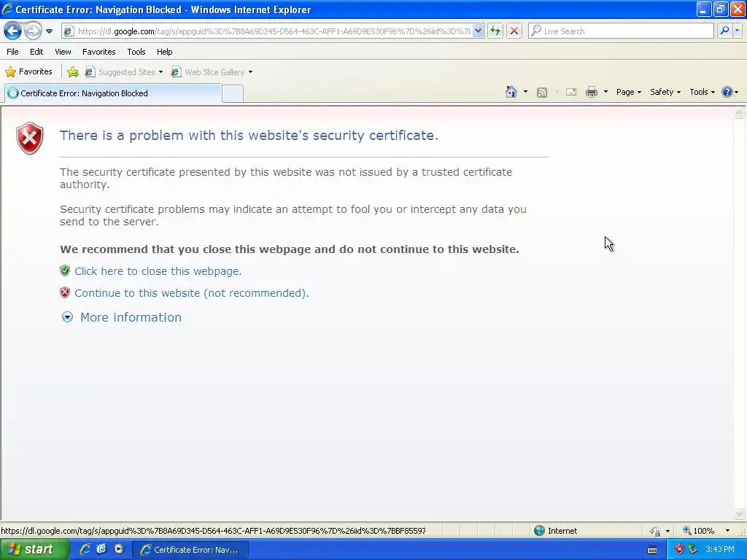Click the status bar URL text
This screenshot has height=560, width=747.
point(214,531)
